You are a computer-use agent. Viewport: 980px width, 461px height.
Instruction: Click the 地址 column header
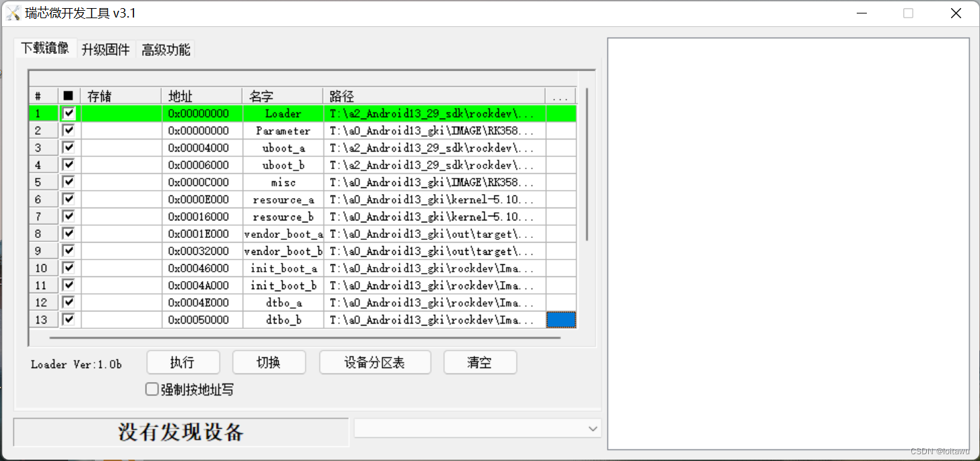tap(202, 96)
